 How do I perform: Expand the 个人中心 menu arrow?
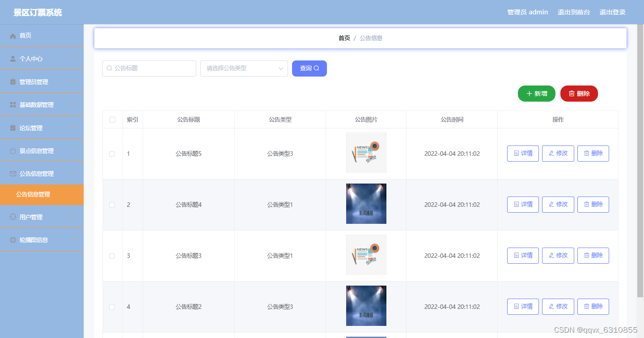(x=73, y=58)
